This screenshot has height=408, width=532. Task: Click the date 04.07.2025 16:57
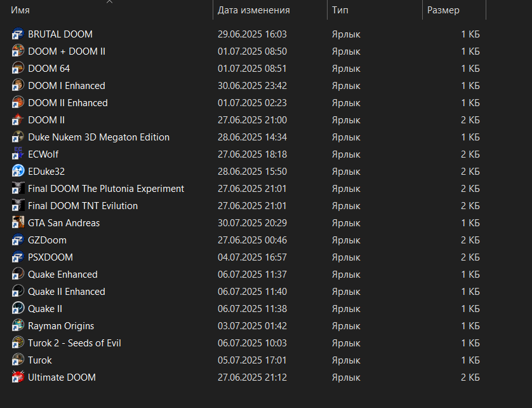pyautogui.click(x=252, y=257)
